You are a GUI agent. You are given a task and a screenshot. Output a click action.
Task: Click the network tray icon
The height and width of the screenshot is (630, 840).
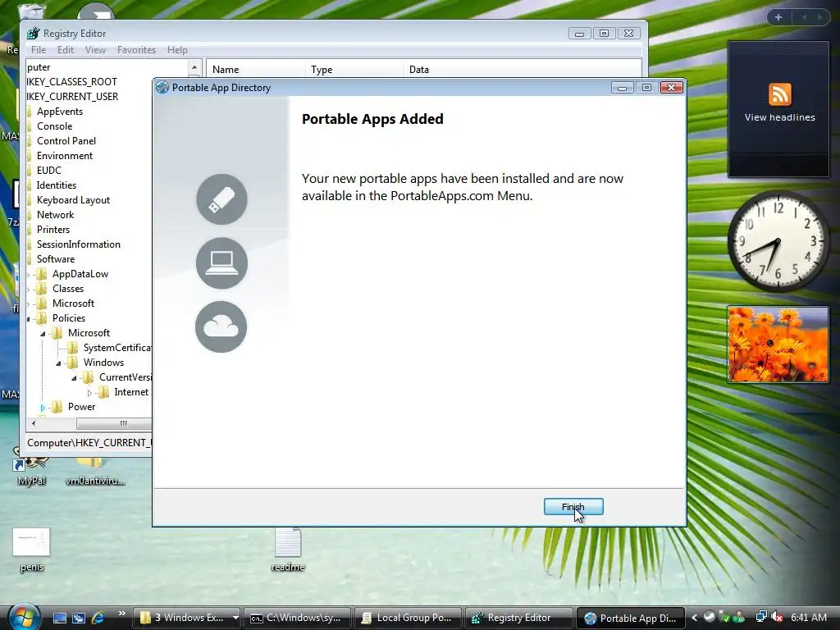point(761,617)
